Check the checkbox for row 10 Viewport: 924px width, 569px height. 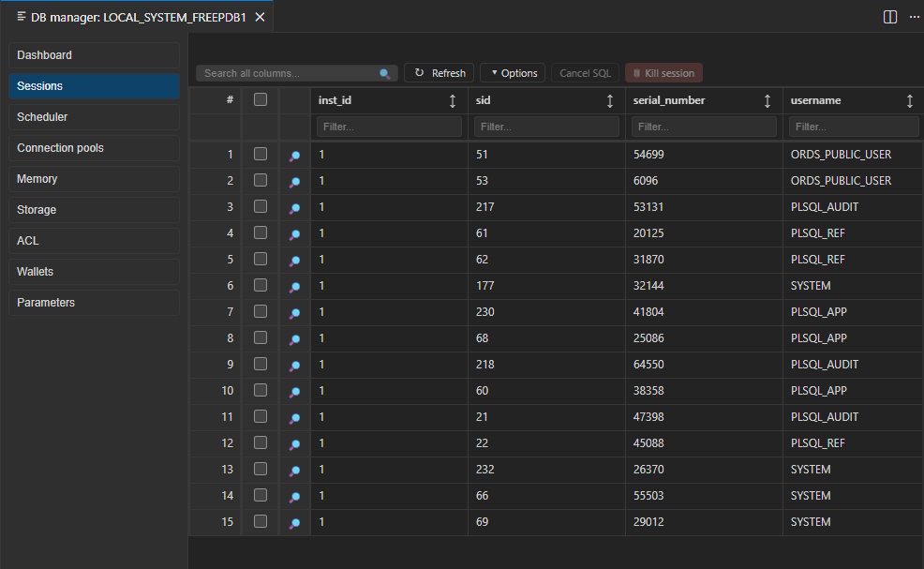coord(261,390)
